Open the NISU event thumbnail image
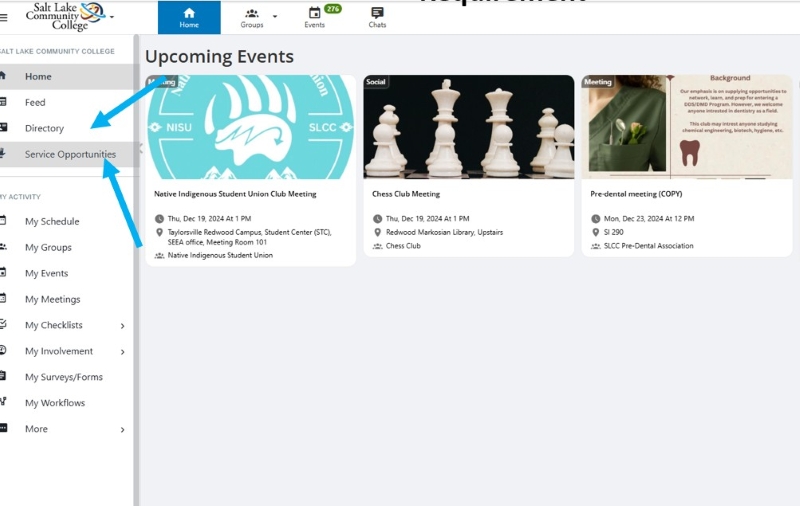The height and width of the screenshot is (506, 800). [251, 127]
